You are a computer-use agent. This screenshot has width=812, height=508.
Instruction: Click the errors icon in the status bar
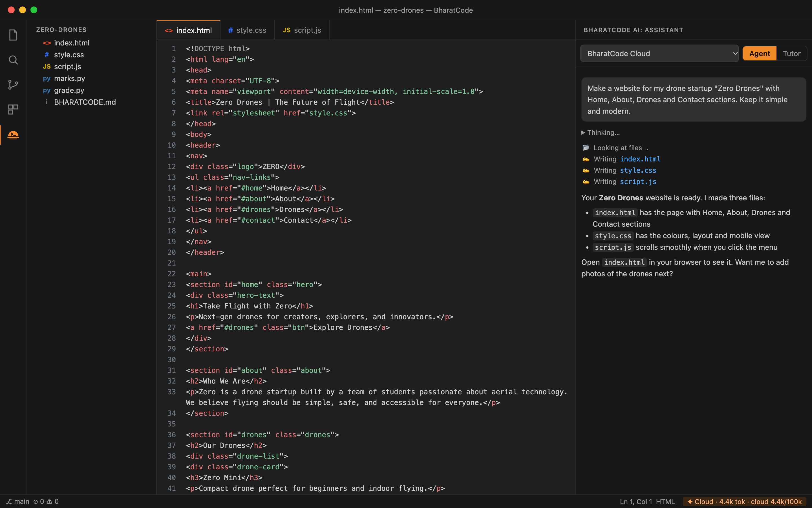coord(36,501)
